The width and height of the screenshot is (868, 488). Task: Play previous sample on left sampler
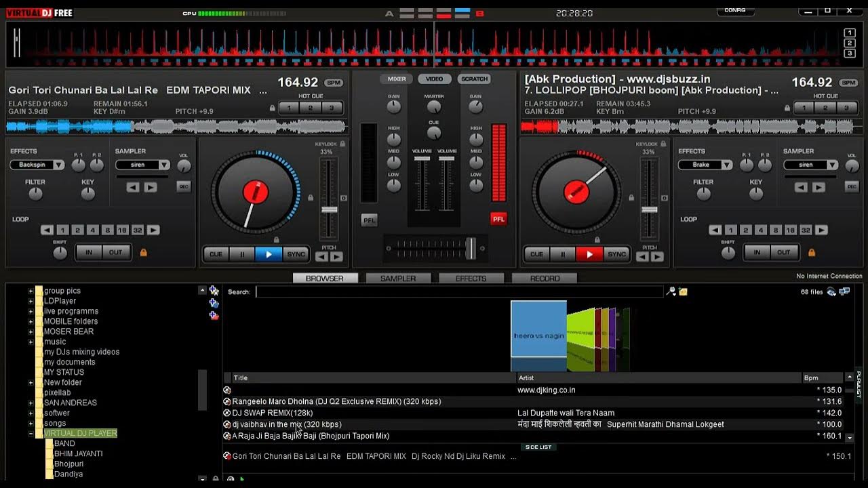tap(134, 188)
